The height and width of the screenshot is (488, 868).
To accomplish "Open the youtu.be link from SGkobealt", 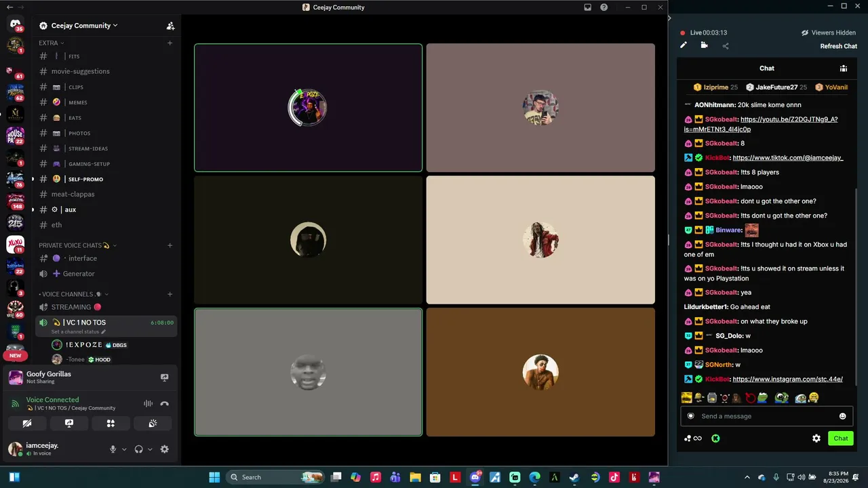I will 761,124.
